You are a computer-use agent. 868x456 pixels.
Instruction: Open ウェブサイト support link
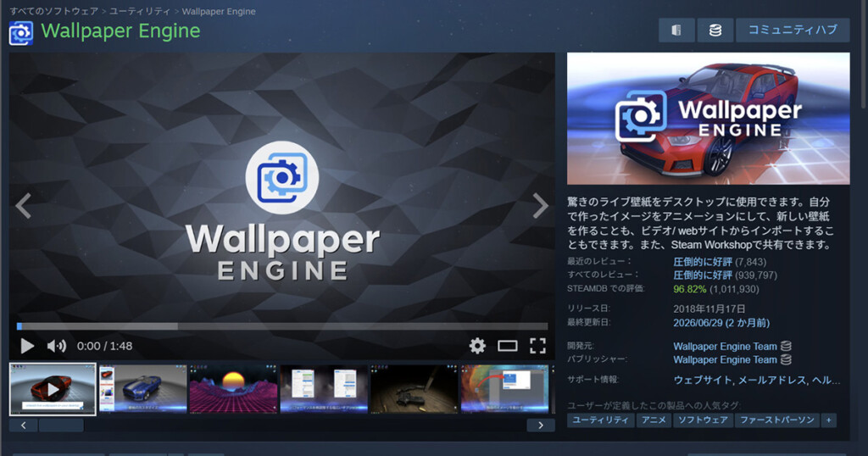pos(702,381)
